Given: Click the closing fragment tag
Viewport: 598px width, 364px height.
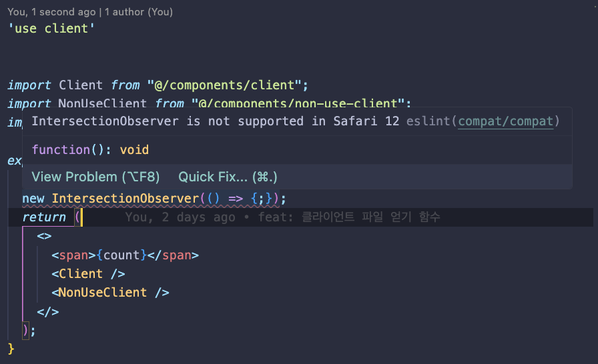Looking at the screenshot, I should pos(48,311).
